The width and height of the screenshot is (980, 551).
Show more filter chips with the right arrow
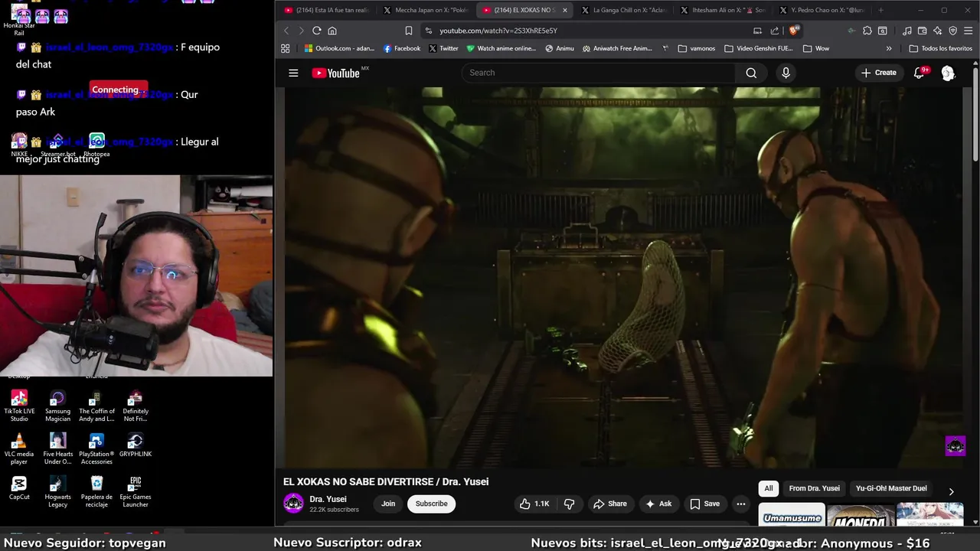pyautogui.click(x=951, y=491)
